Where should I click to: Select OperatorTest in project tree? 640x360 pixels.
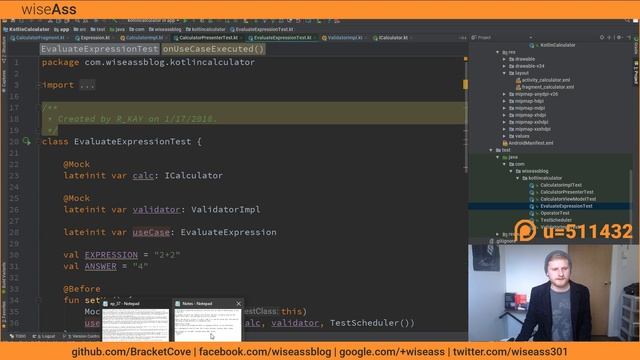click(555, 213)
